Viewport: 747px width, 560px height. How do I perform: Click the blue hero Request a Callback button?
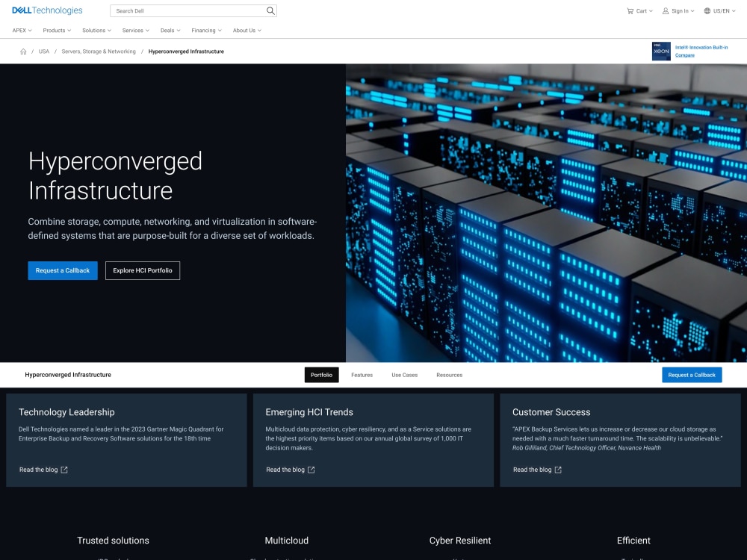tap(63, 270)
